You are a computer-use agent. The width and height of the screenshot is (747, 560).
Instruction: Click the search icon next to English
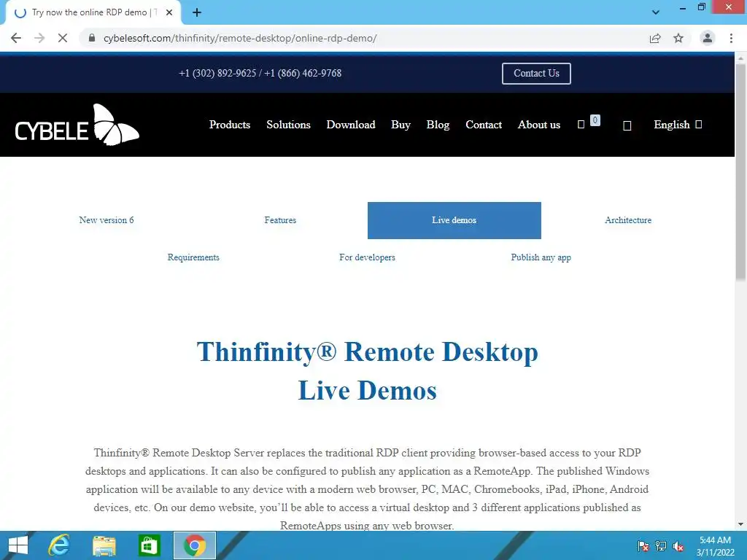[627, 125]
